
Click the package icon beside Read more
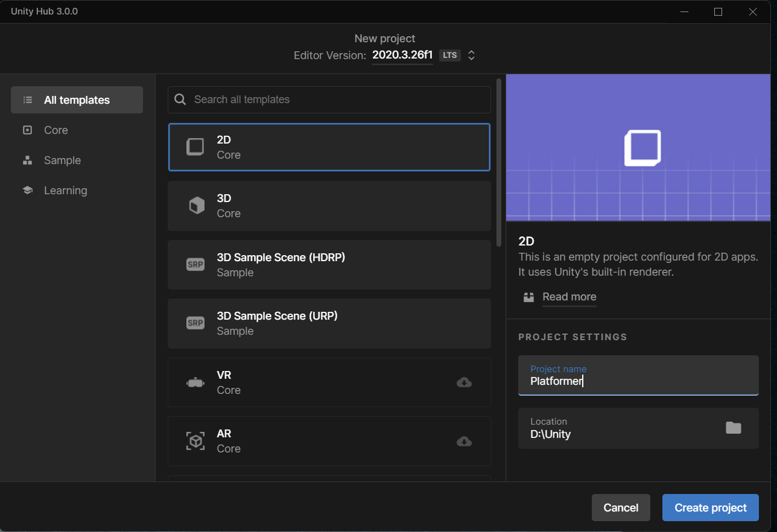[529, 297]
